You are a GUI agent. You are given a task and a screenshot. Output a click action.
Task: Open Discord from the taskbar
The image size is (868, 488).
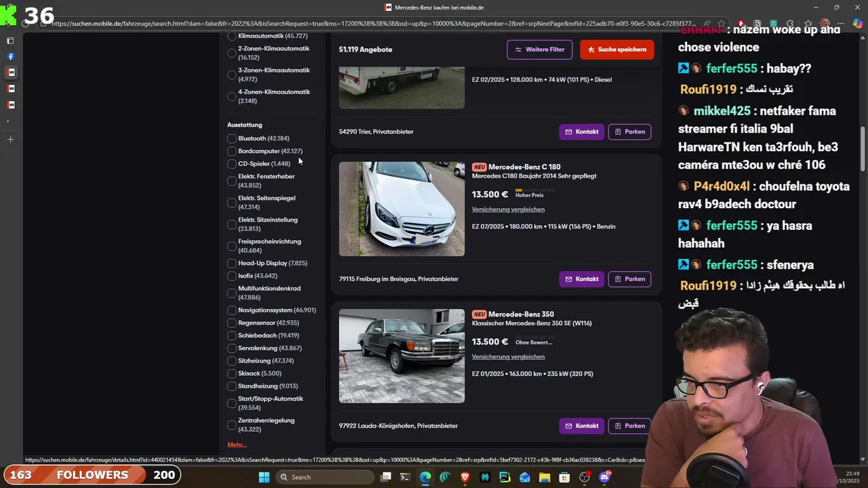(x=605, y=477)
